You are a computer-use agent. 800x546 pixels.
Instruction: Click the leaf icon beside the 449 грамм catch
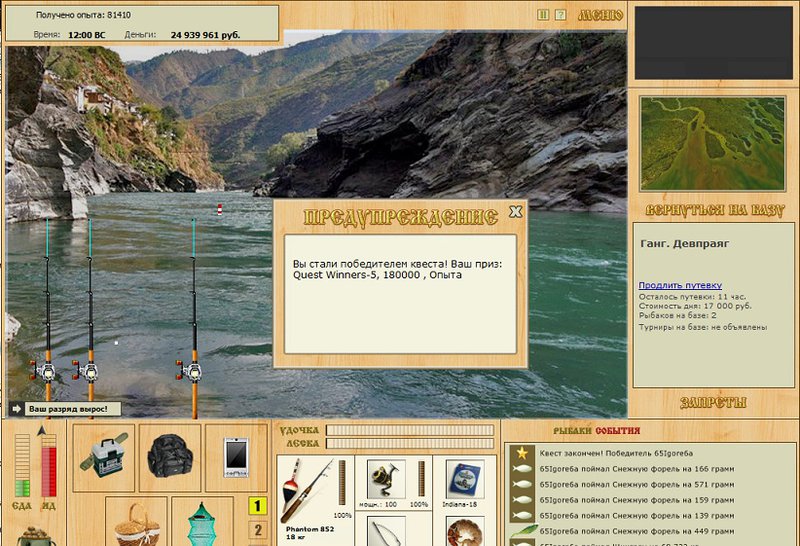(x=522, y=531)
